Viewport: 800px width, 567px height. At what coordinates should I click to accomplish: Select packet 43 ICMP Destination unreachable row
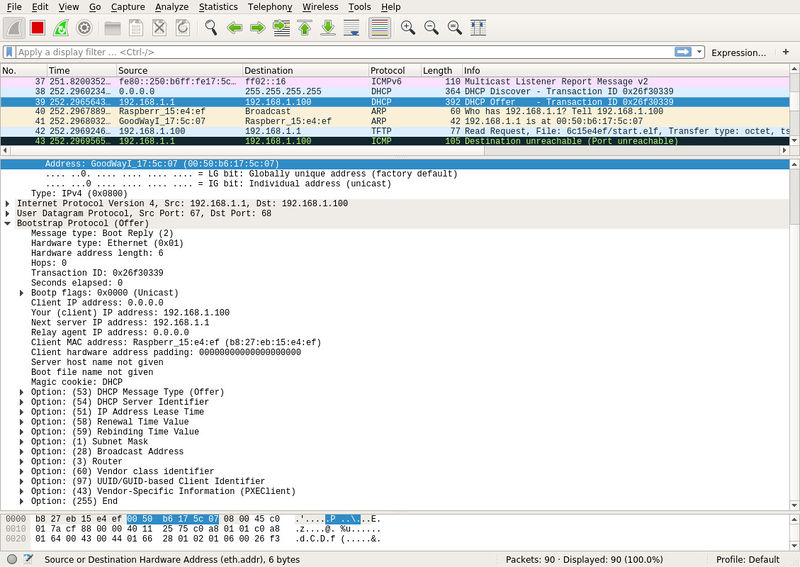(395, 141)
